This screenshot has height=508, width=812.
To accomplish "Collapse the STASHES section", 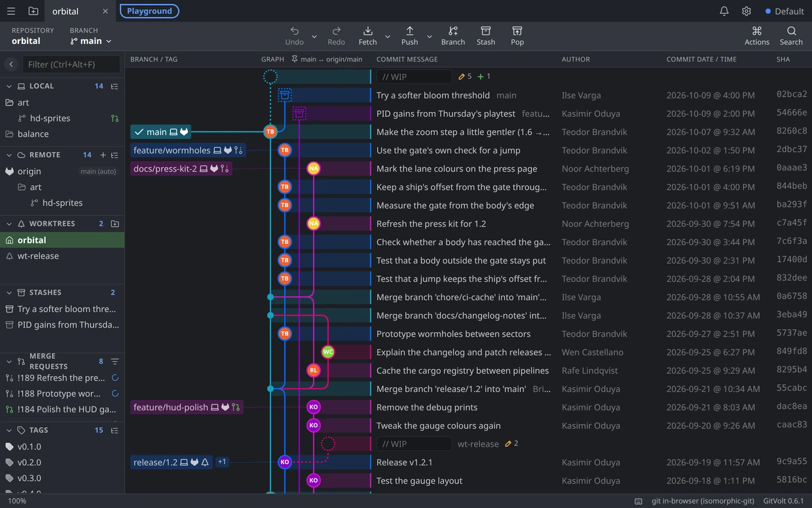I will point(9,292).
